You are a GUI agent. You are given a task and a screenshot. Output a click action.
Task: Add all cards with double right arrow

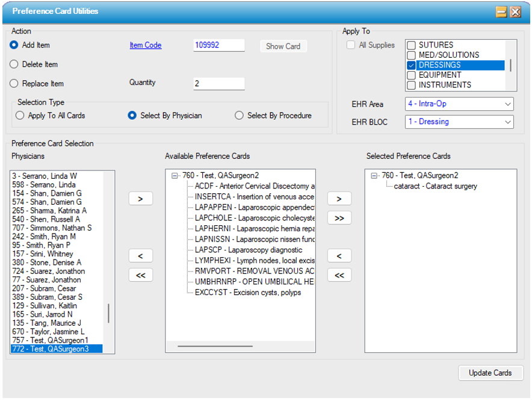pyautogui.click(x=339, y=218)
